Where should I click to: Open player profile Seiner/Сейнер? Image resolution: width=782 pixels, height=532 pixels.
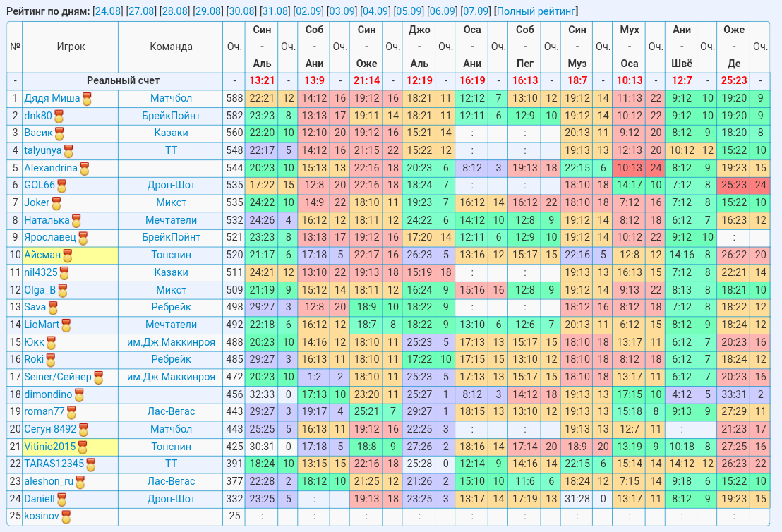58,377
